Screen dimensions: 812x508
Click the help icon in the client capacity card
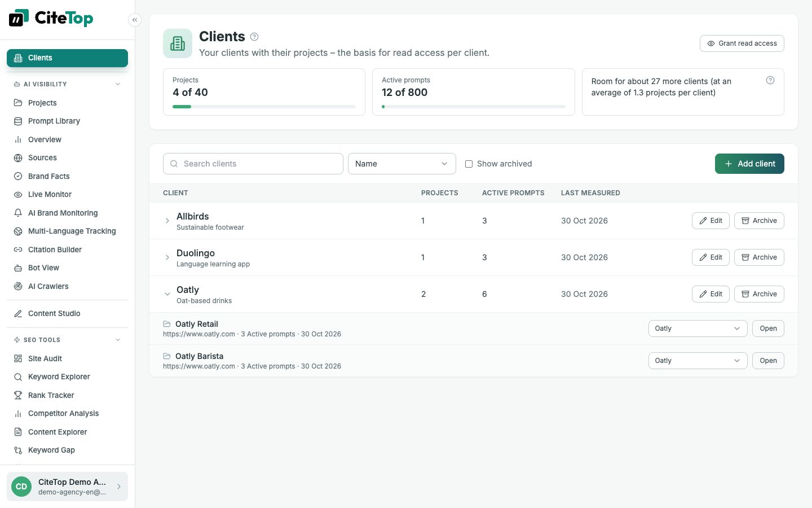tap(770, 80)
